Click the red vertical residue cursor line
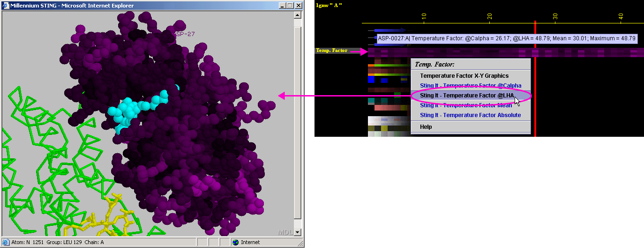644x252 pixels. (x=535, y=80)
